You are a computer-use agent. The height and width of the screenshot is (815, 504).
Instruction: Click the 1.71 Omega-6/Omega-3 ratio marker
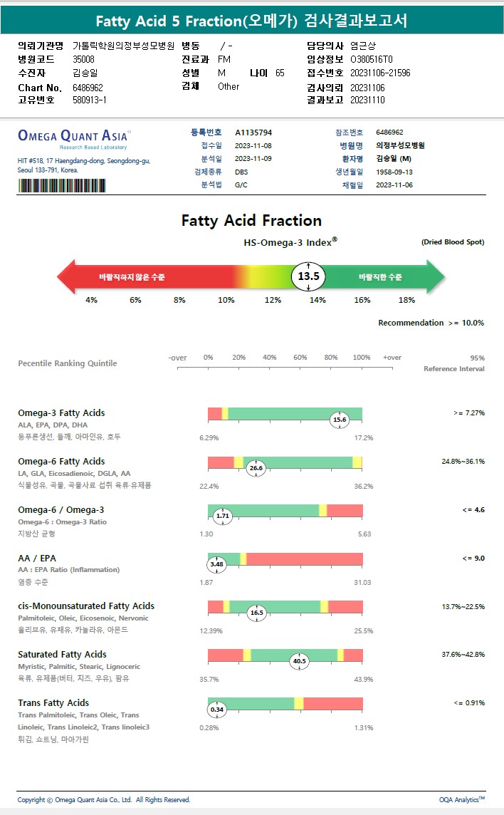223,516
